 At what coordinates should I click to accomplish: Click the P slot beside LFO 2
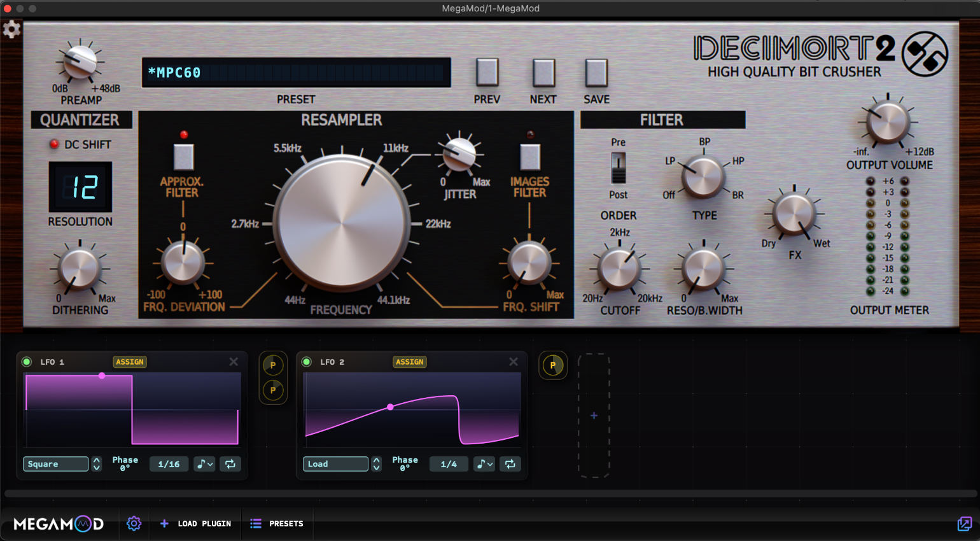pyautogui.click(x=553, y=366)
